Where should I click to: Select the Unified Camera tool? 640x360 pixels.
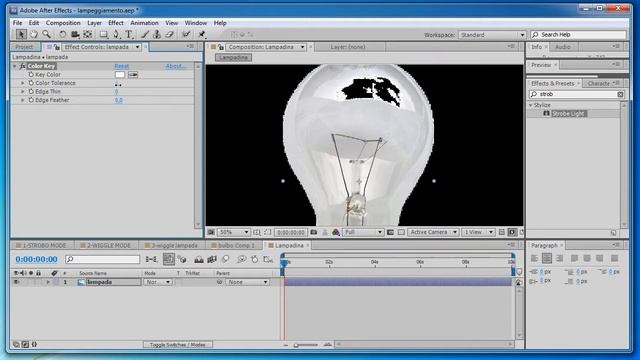(75, 35)
